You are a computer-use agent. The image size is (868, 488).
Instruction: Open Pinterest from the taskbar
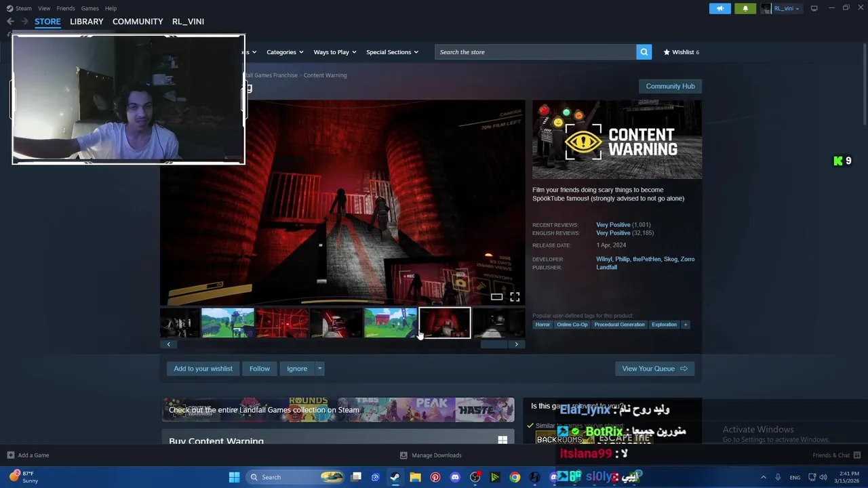tap(435, 477)
